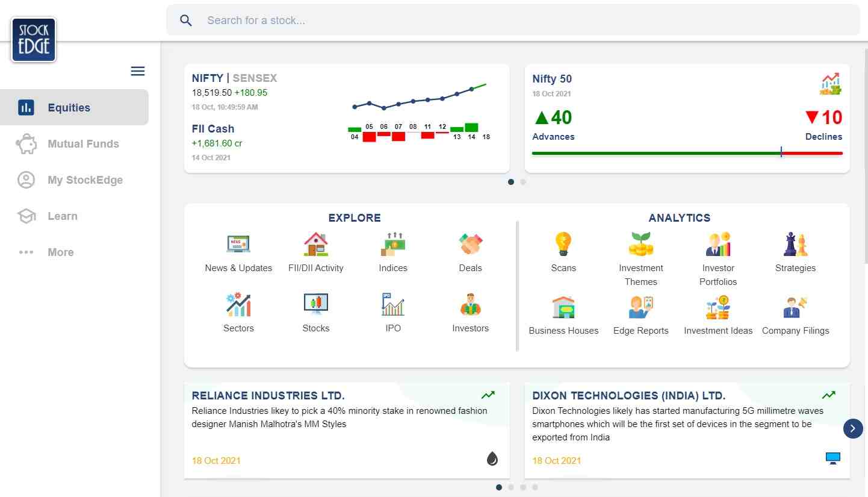Open Business Houses icon
868x497 pixels.
click(x=563, y=307)
